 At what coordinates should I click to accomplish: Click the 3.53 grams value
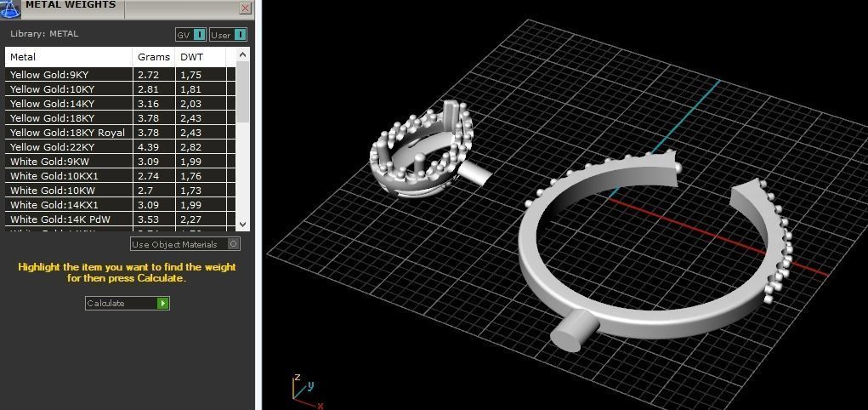tap(149, 219)
